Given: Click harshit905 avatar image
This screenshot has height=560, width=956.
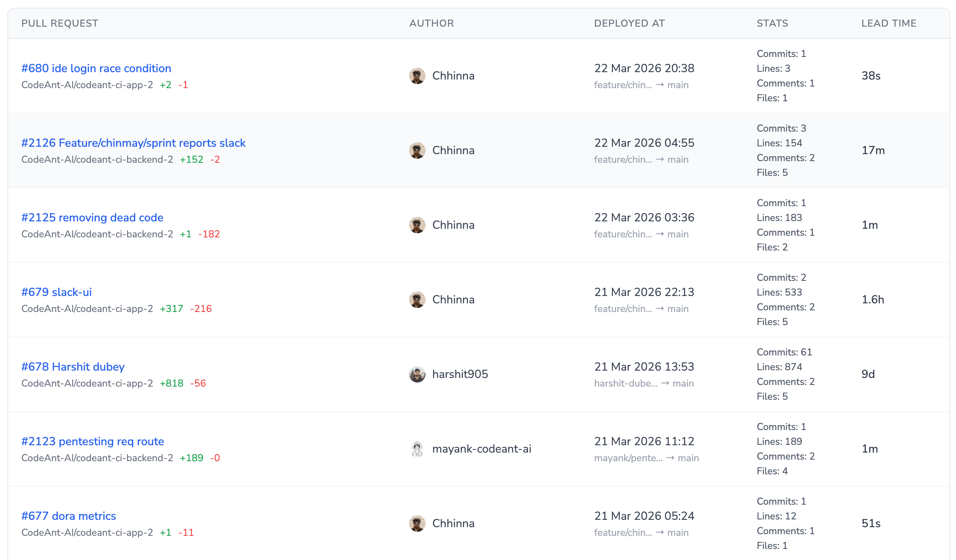Looking at the screenshot, I should point(417,374).
